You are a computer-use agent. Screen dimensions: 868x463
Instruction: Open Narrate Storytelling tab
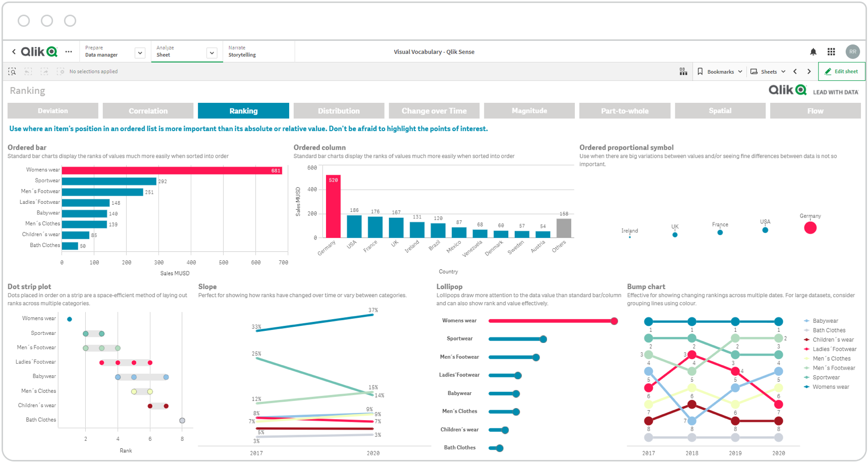[x=258, y=51]
